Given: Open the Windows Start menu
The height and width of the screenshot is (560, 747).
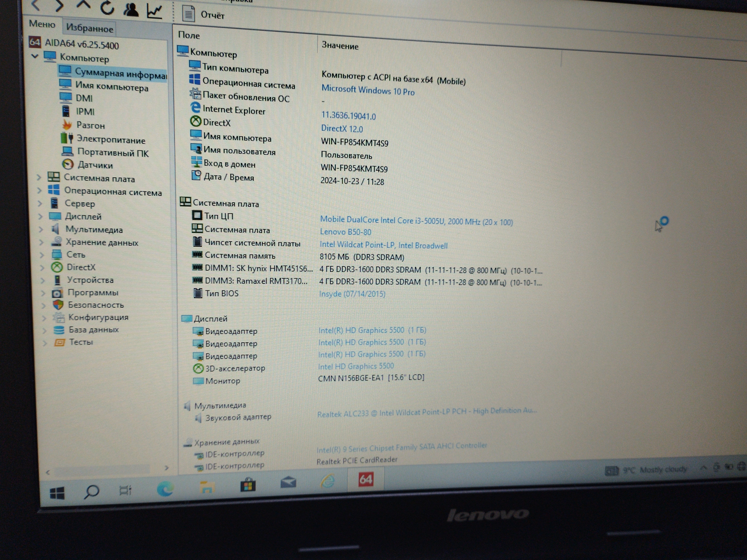Looking at the screenshot, I should (57, 494).
